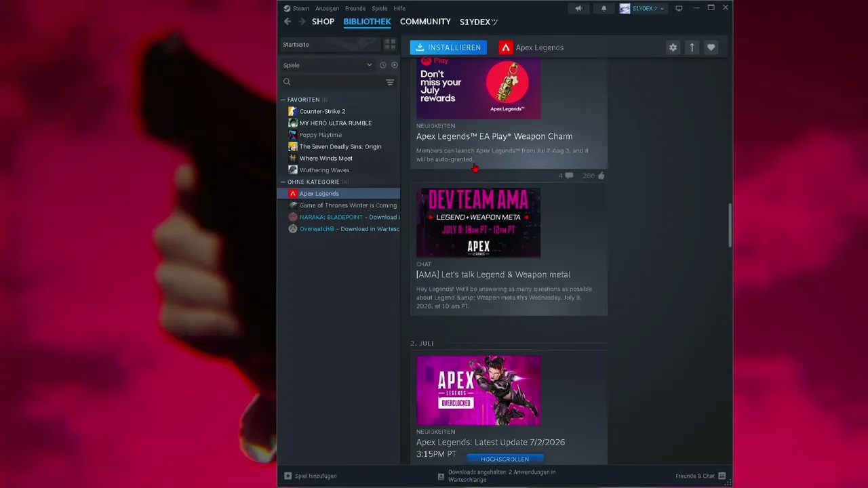Click the forward navigation arrow
868x488 pixels.
click(302, 22)
